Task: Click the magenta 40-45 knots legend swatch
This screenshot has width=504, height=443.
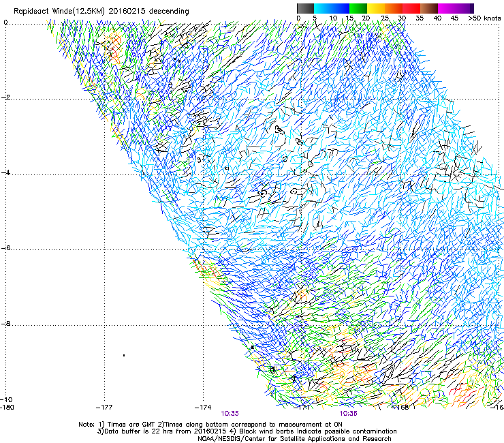Action: point(447,8)
